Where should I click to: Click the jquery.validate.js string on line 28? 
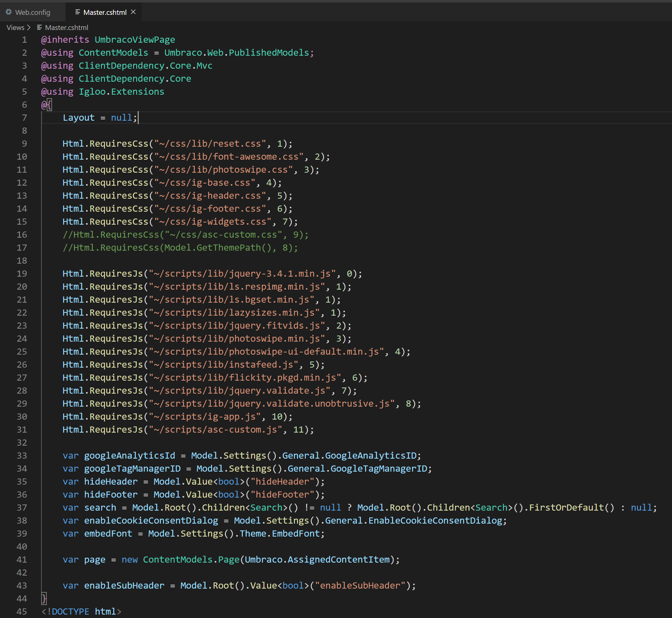coord(239,391)
